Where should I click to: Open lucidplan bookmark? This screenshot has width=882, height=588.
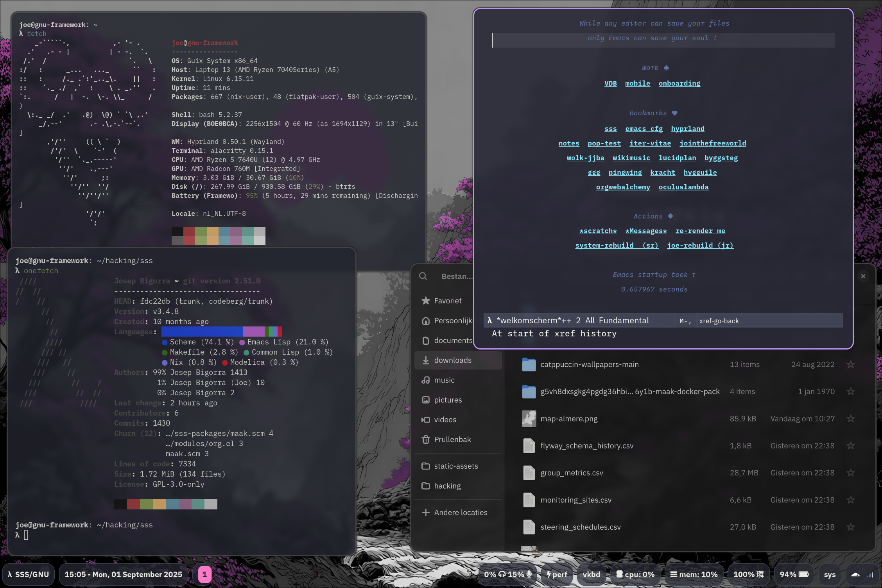point(677,158)
